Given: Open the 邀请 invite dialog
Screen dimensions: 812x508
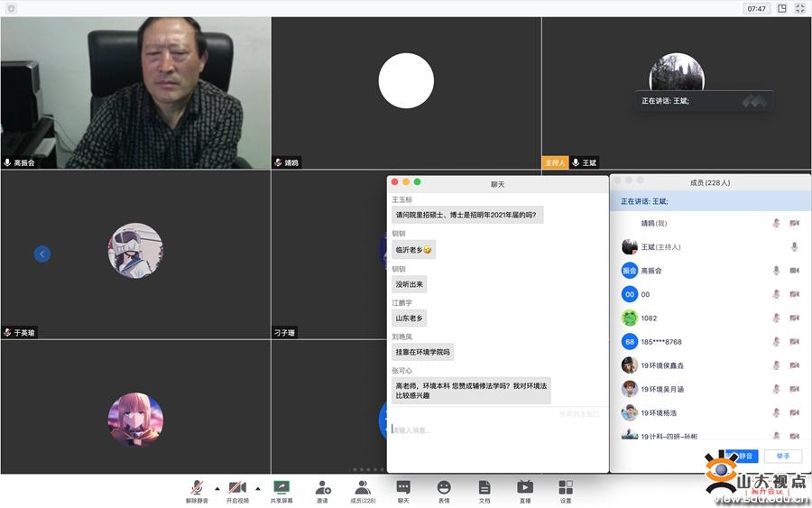Looking at the screenshot, I should [322, 487].
